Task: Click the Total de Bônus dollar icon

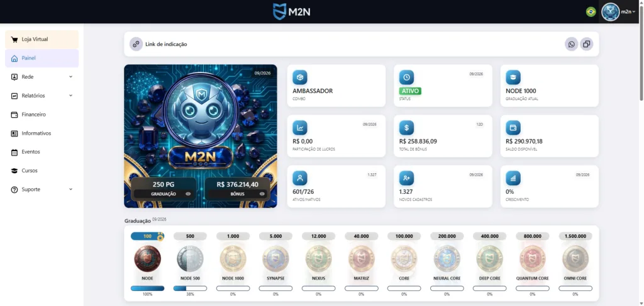Action: click(x=407, y=128)
